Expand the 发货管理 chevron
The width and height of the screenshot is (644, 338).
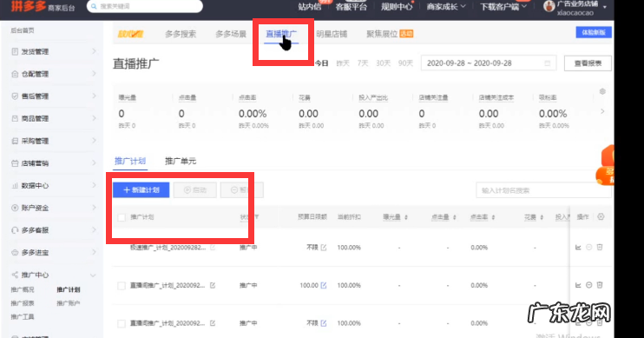[x=94, y=51]
